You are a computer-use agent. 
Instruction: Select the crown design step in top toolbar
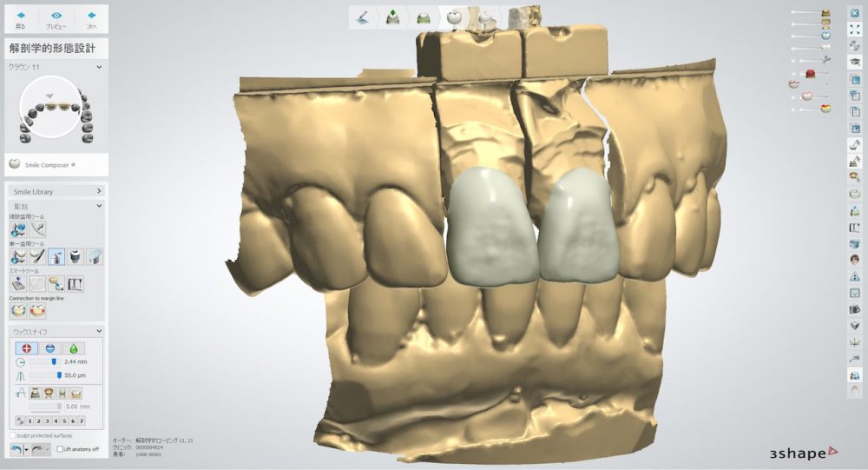452,17
